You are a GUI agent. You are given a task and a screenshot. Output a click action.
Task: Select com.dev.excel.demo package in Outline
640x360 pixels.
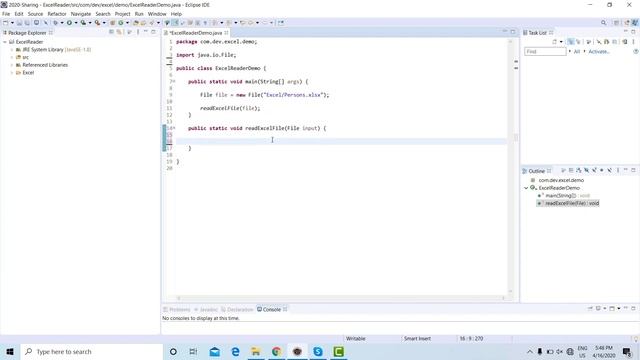click(558, 180)
